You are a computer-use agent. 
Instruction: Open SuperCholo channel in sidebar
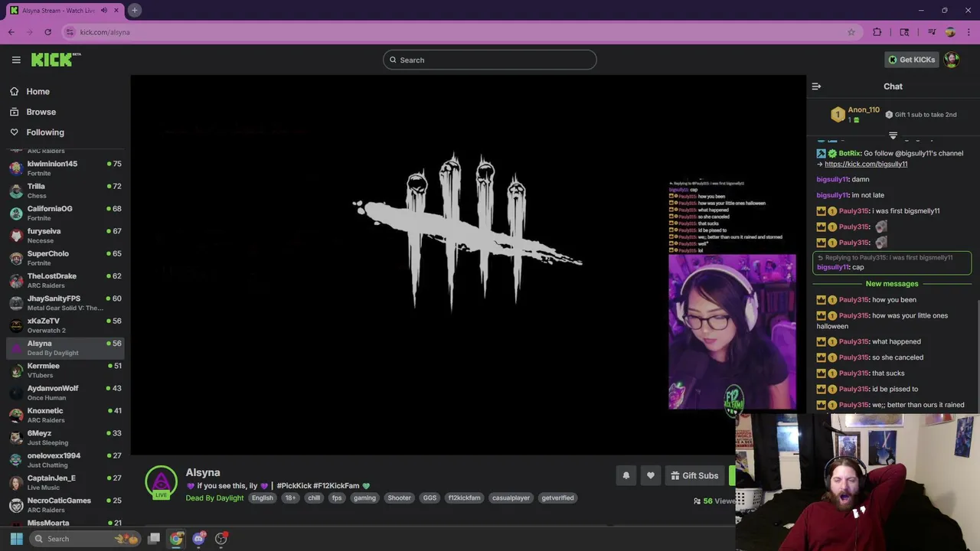(x=65, y=258)
